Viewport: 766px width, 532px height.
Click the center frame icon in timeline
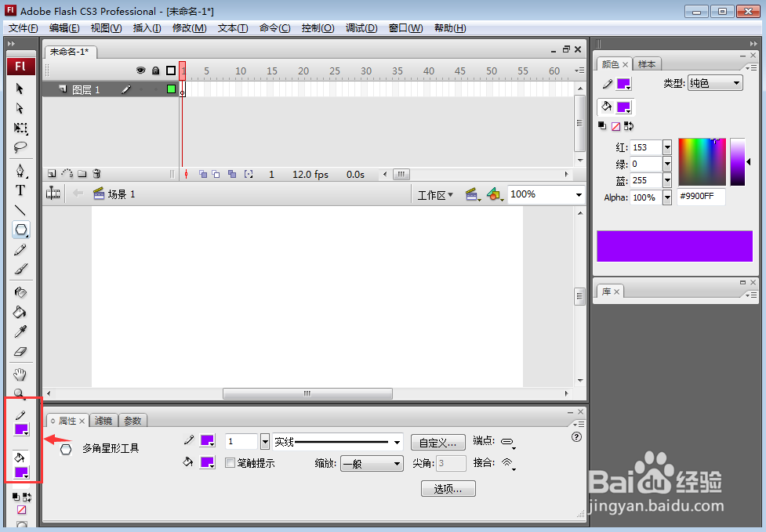pyautogui.click(x=186, y=174)
